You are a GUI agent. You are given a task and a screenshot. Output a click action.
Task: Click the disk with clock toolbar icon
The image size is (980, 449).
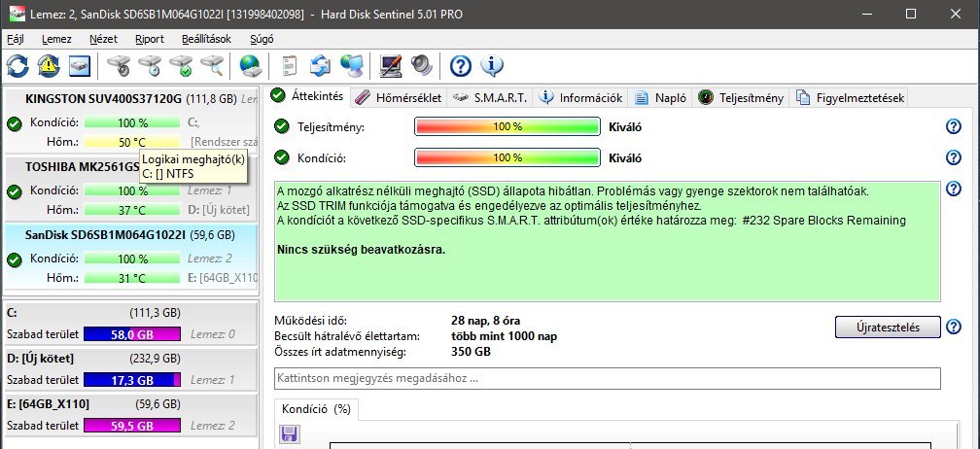coord(150,65)
